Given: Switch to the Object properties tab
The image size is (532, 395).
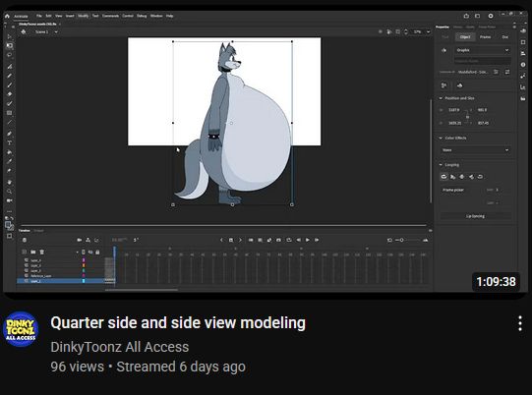Looking at the screenshot, I should coord(465,37).
